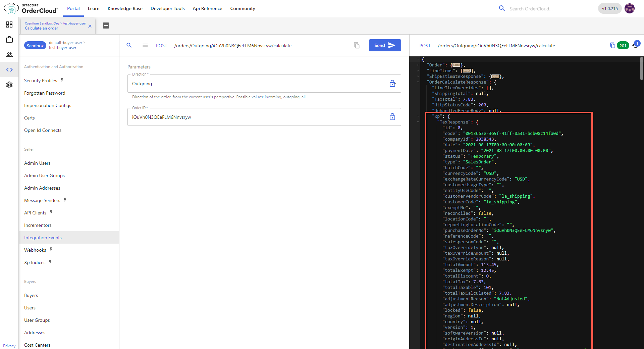Collapse the "OrderCalculateResponse" node
644x349 pixels.
coord(418,82)
